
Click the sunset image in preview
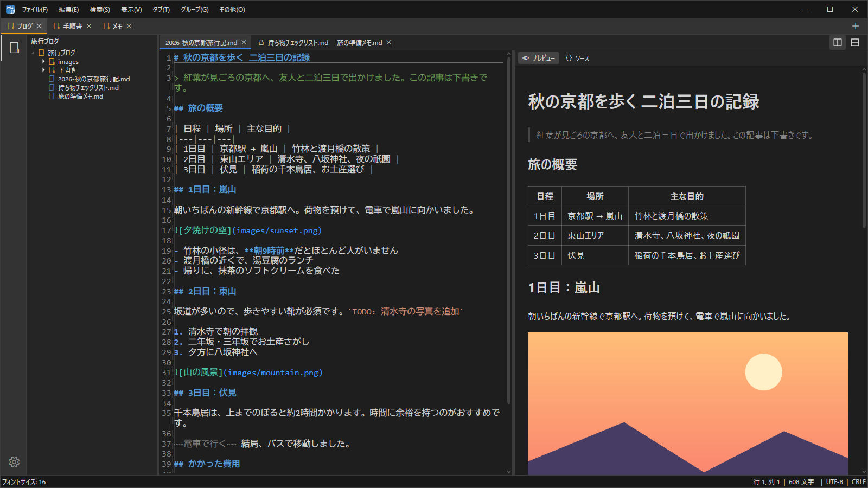pyautogui.click(x=687, y=403)
